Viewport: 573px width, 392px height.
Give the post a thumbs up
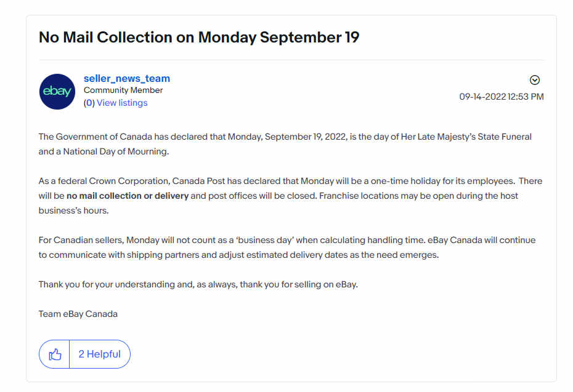point(54,354)
